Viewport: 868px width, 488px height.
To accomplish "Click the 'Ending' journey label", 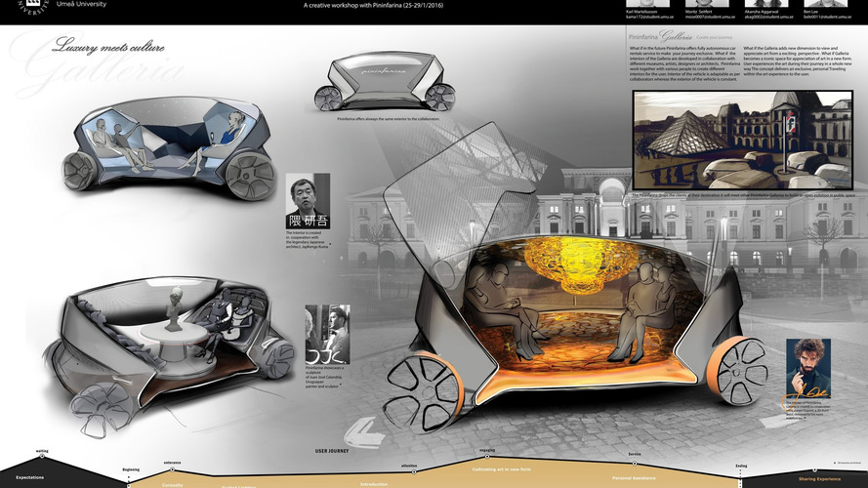I will [x=741, y=466].
